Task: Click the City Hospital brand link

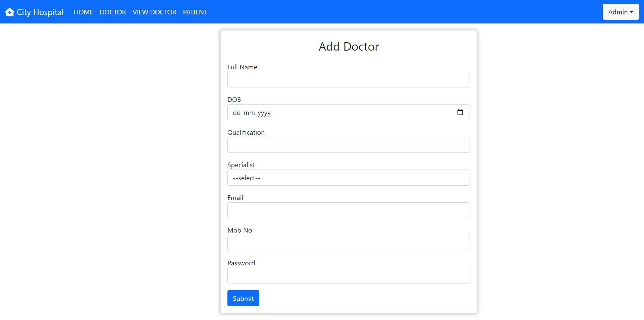Action: tap(34, 12)
